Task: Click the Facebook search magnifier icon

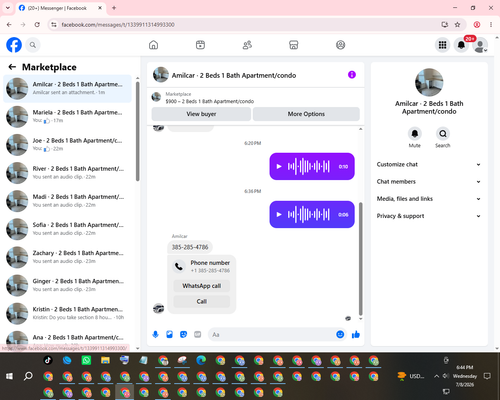Action: [x=33, y=45]
